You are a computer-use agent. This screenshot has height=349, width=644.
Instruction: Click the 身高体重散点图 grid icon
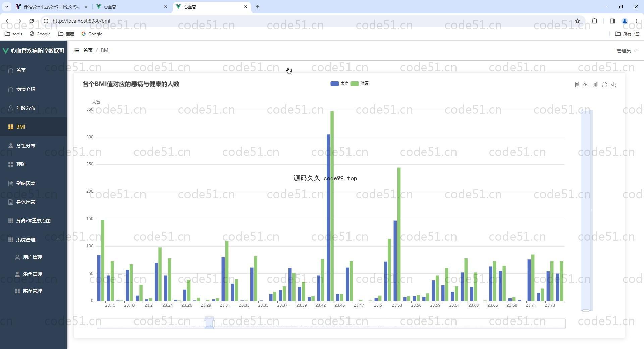pos(11,221)
